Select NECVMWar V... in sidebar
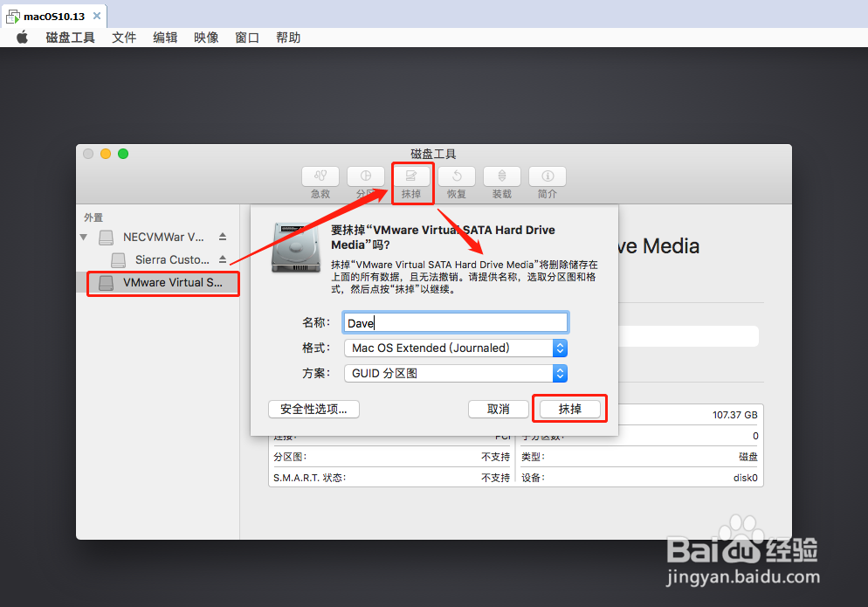 tap(163, 237)
